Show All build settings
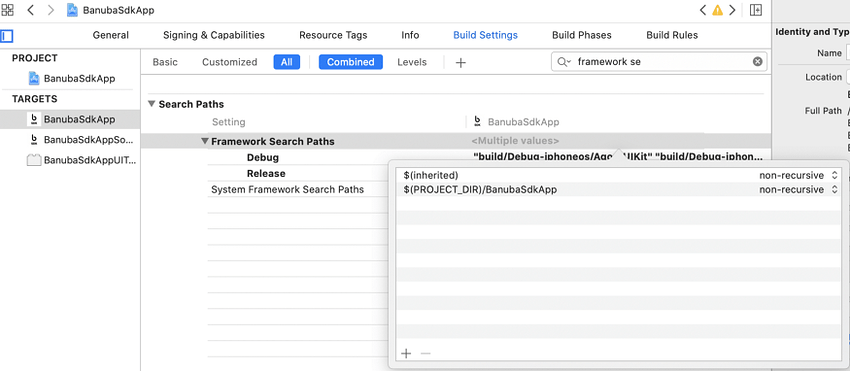Viewport: 850px width, 371px height. point(286,62)
